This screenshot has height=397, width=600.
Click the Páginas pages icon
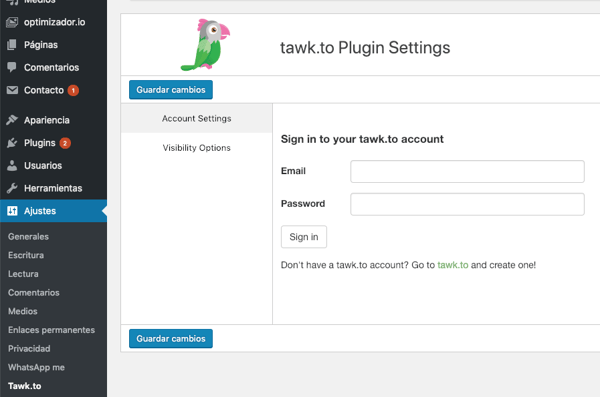[x=12, y=45]
